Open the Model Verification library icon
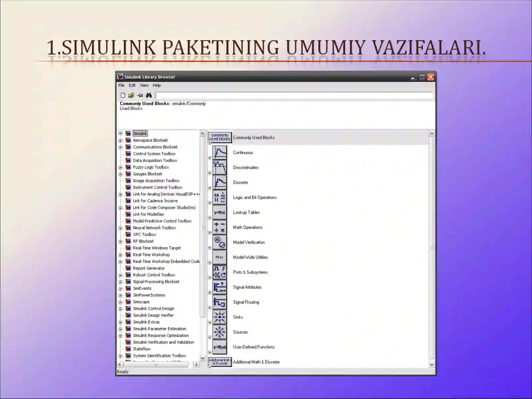The image size is (532, 399). (x=220, y=242)
